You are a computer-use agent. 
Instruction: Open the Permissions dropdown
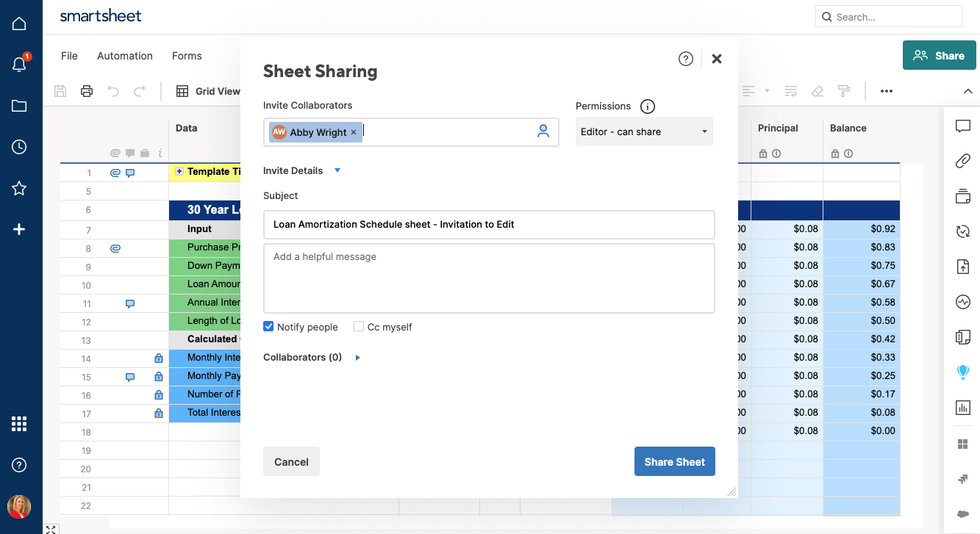tap(643, 132)
